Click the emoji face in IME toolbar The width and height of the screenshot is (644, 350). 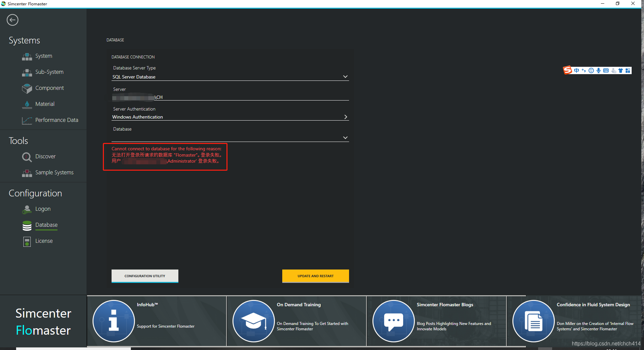[x=591, y=70]
